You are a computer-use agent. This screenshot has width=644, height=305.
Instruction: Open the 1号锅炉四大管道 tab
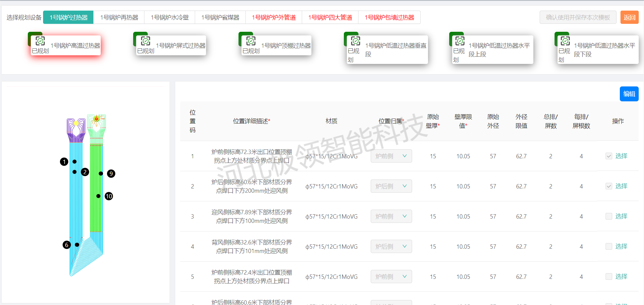point(330,17)
